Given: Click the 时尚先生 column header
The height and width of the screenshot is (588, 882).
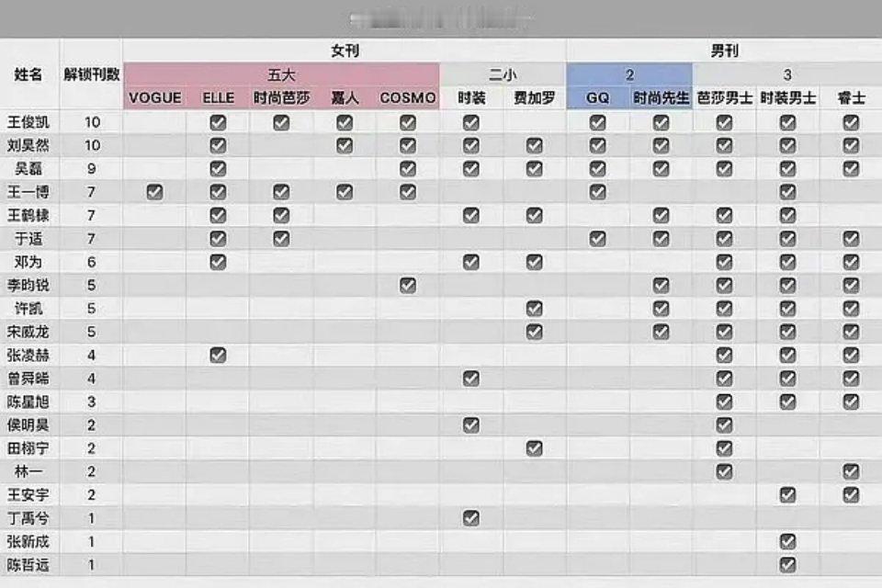Looking at the screenshot, I should (661, 97).
